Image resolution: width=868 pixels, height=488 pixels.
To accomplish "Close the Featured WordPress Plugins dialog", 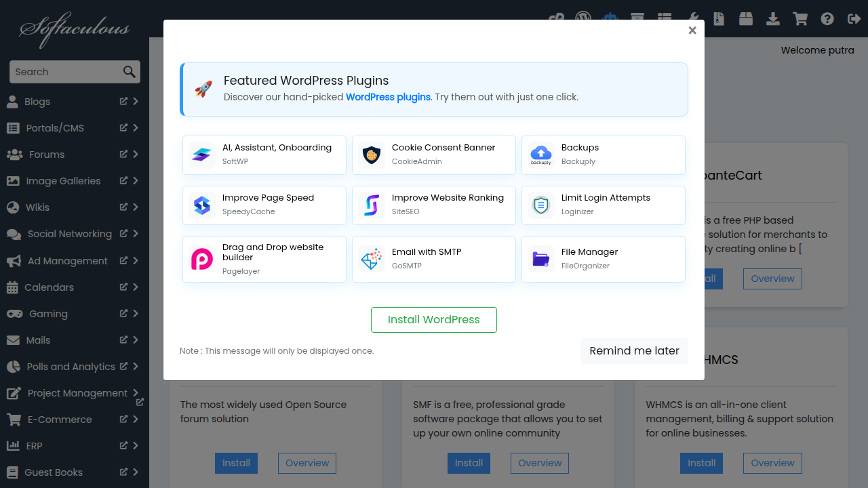I will (692, 30).
